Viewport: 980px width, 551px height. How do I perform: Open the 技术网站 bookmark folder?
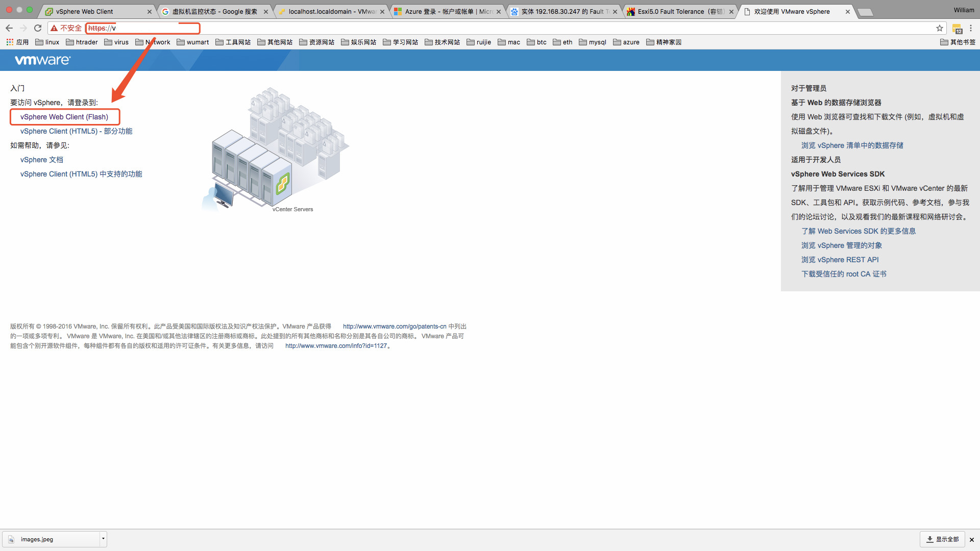(442, 42)
